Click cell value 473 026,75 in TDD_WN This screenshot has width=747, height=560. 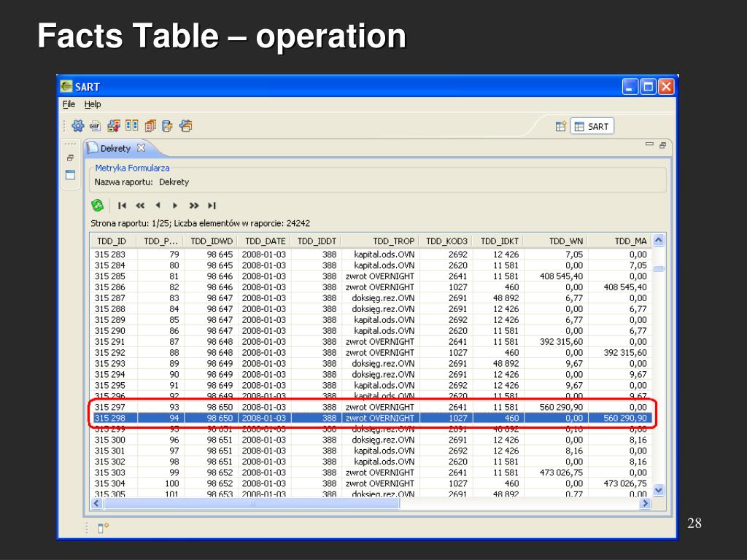point(561,472)
